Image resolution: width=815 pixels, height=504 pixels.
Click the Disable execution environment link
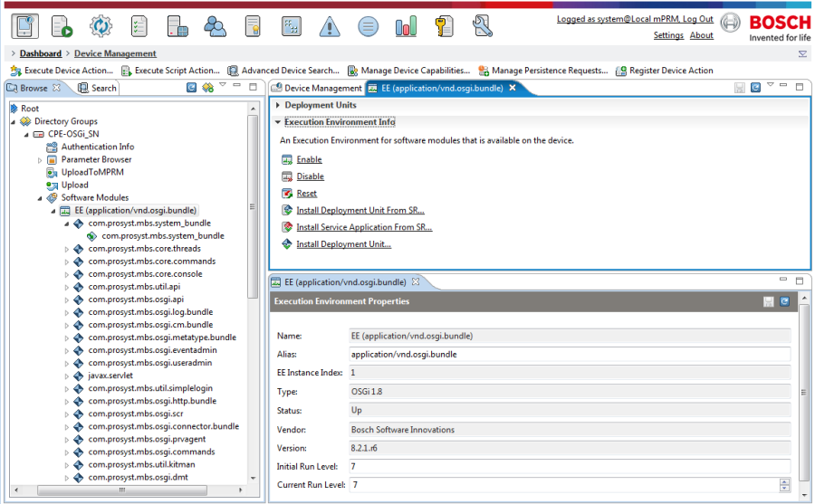311,176
